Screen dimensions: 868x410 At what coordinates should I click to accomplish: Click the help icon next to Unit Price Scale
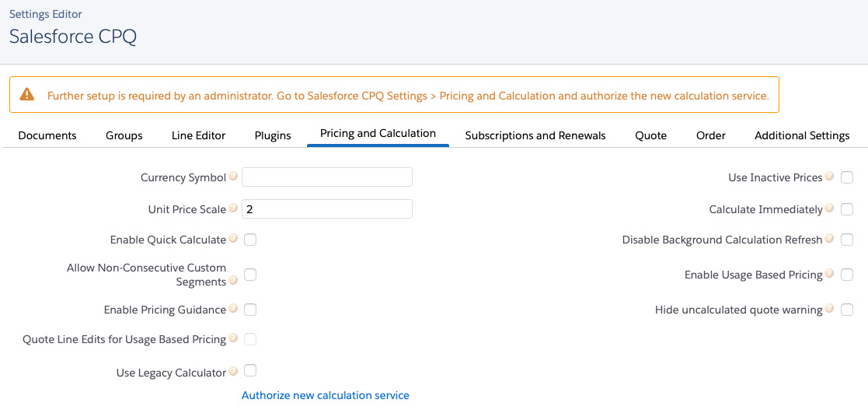[233, 209]
